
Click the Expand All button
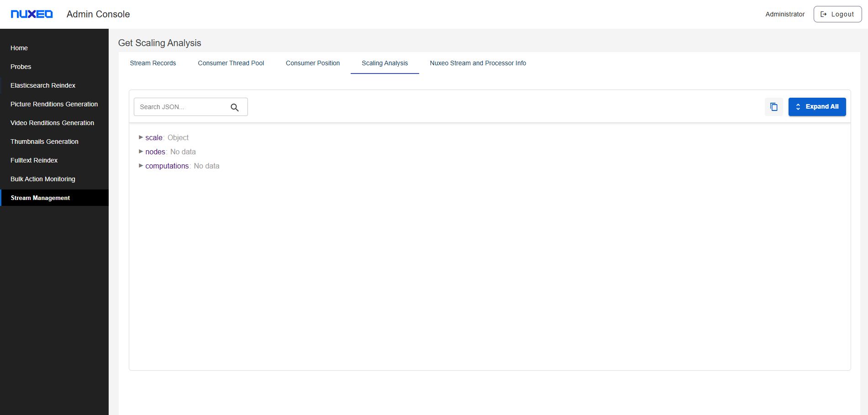pyautogui.click(x=817, y=107)
